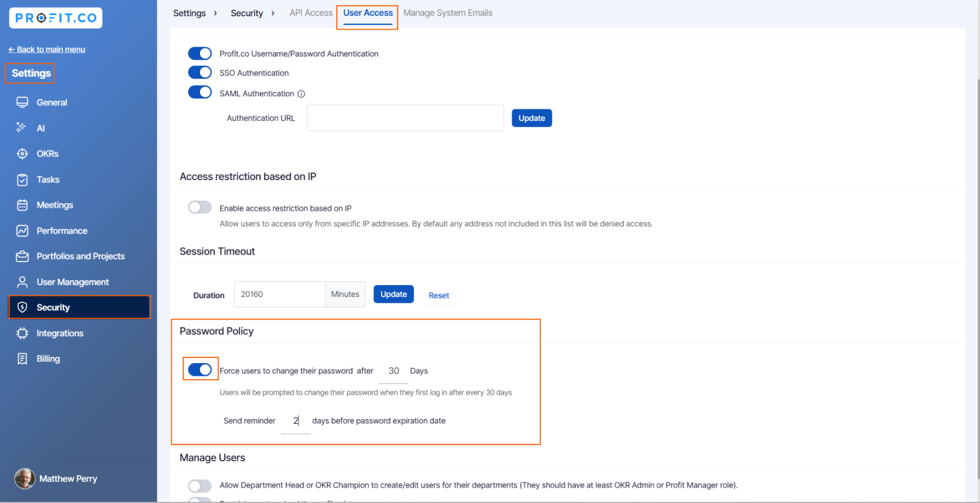Viewport: 980px width, 503px height.
Task: Click the Meetings calendar icon
Action: (22, 205)
